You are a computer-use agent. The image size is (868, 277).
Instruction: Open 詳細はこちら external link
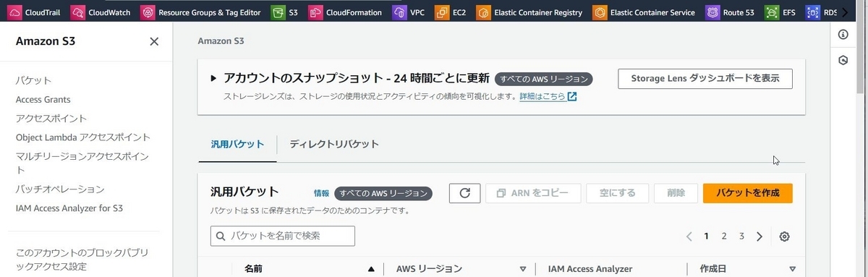[x=548, y=96]
